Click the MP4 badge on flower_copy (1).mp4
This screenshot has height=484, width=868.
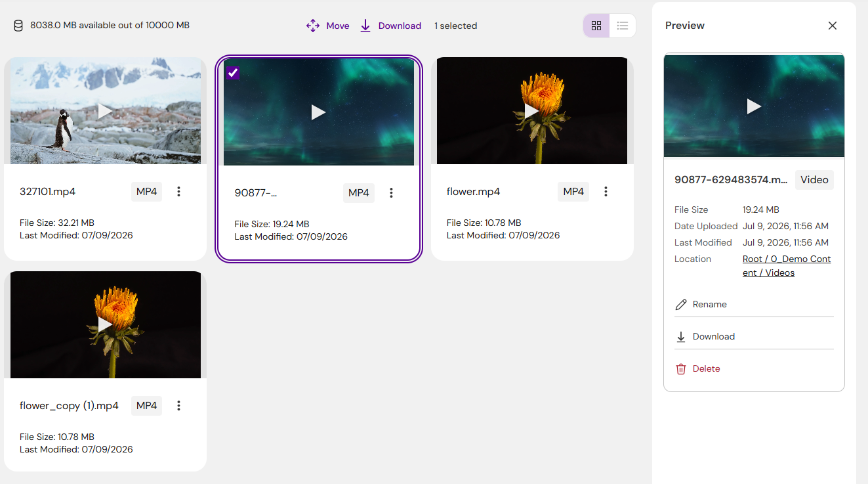tap(146, 406)
